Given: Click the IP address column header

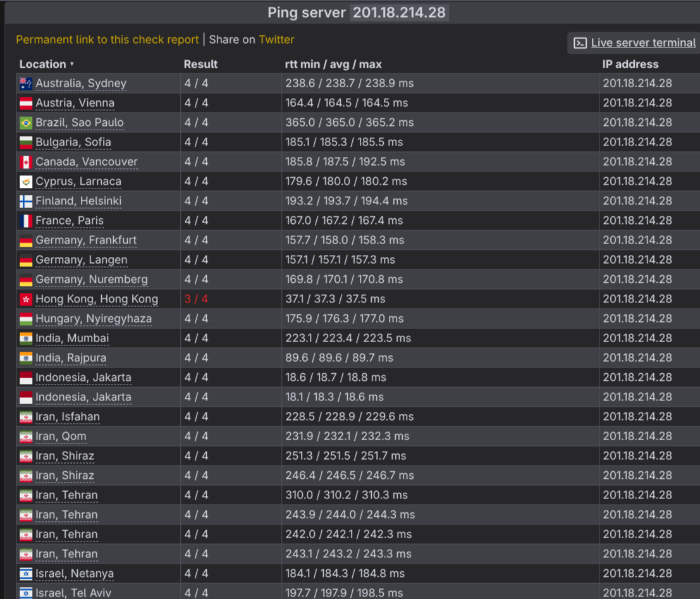Looking at the screenshot, I should tap(630, 65).
